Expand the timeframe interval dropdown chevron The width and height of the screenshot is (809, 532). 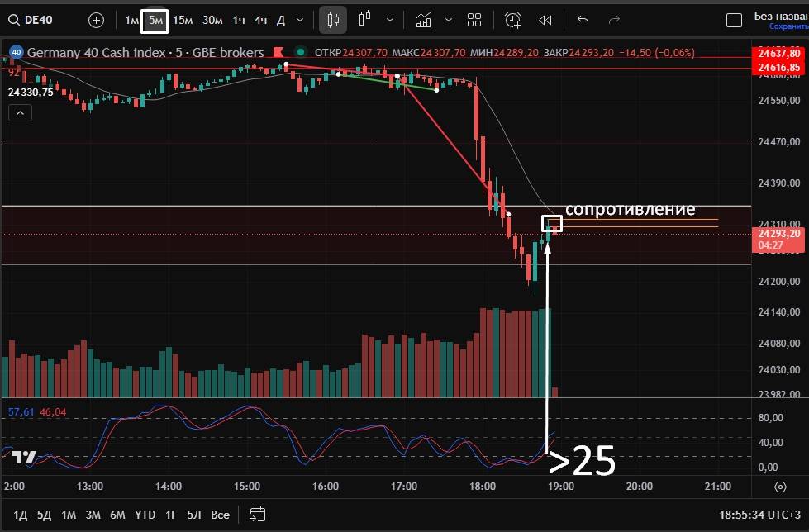[x=299, y=20]
